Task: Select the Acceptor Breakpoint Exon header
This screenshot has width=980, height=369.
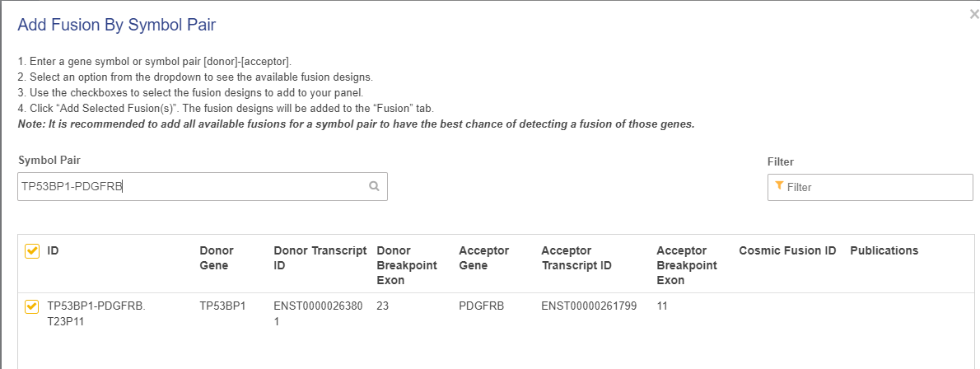Action: click(x=687, y=265)
